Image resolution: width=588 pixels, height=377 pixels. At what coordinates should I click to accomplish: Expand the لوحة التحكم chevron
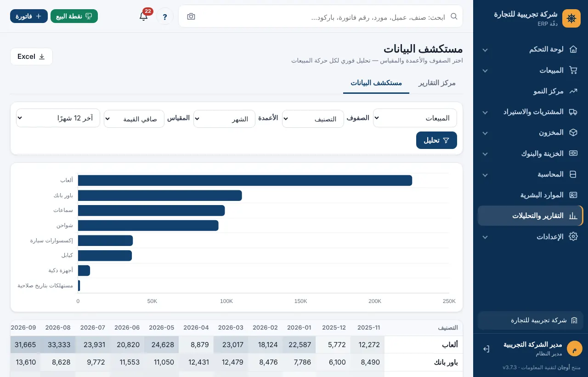coord(485,50)
